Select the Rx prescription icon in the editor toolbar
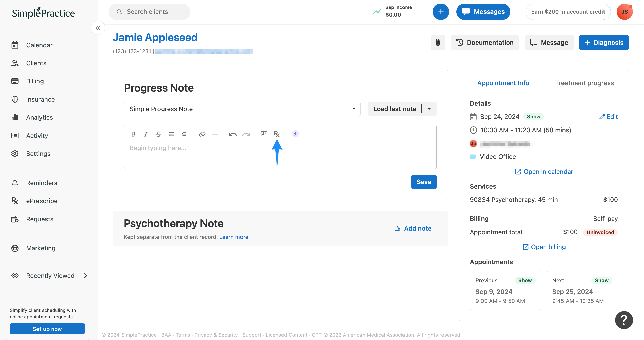 click(x=277, y=134)
